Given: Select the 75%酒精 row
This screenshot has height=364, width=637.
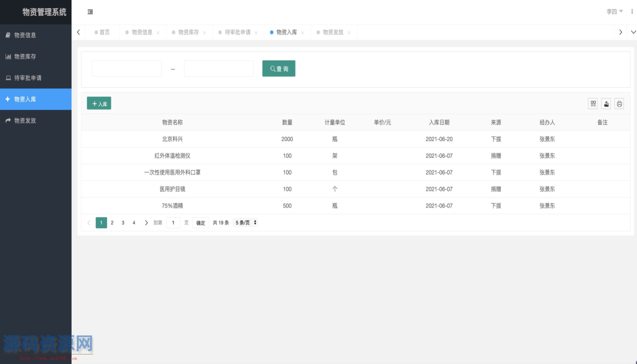Looking at the screenshot, I should point(356,206).
